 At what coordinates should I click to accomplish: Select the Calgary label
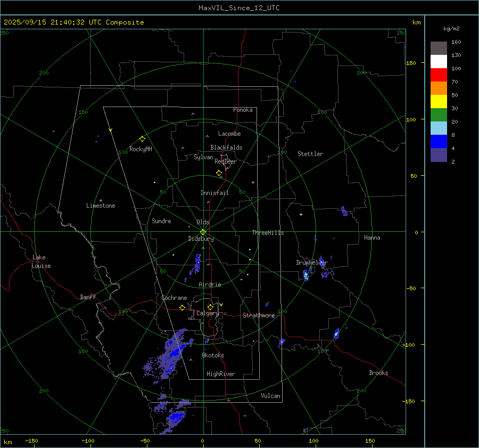208,313
